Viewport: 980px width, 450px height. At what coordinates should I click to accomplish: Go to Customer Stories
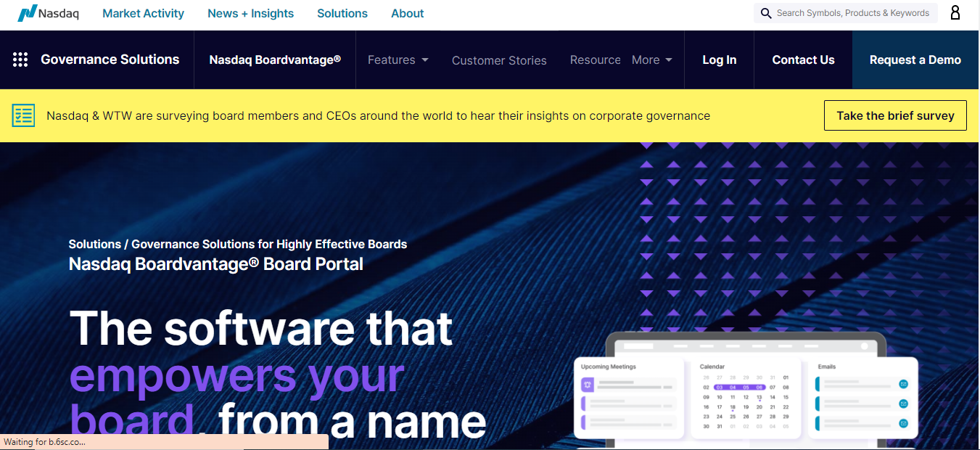[499, 60]
